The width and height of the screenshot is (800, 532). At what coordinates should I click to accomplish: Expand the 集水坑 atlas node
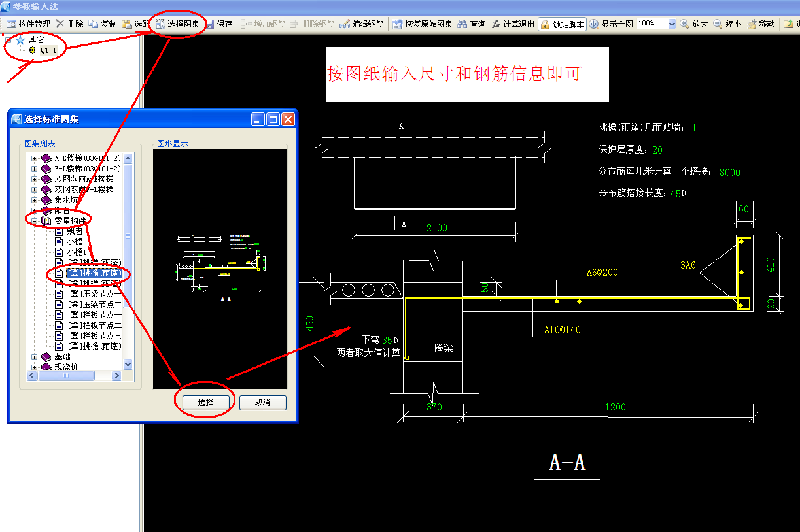coord(34,200)
